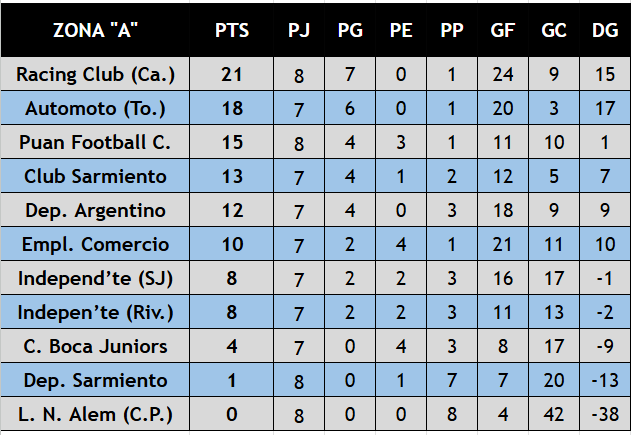Select Racing Club's 21 points cell

[x=231, y=74]
